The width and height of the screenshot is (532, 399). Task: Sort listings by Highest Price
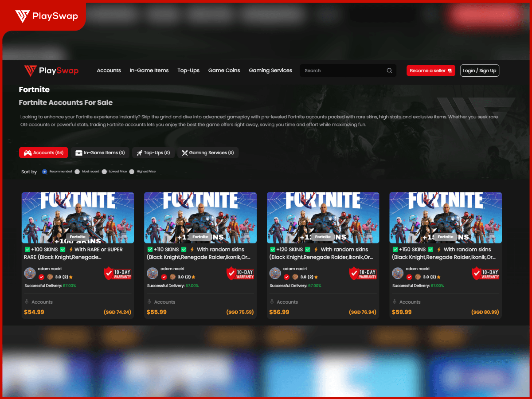pyautogui.click(x=132, y=172)
